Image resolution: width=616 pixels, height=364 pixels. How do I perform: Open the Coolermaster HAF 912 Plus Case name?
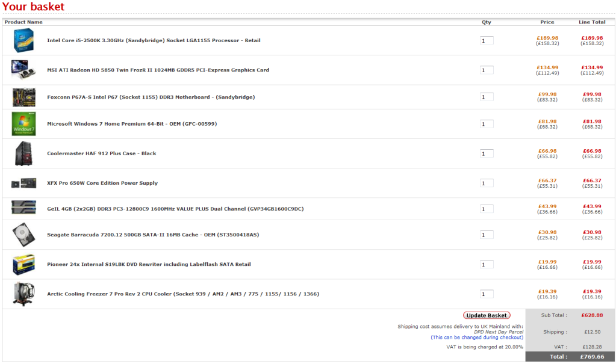coord(101,153)
